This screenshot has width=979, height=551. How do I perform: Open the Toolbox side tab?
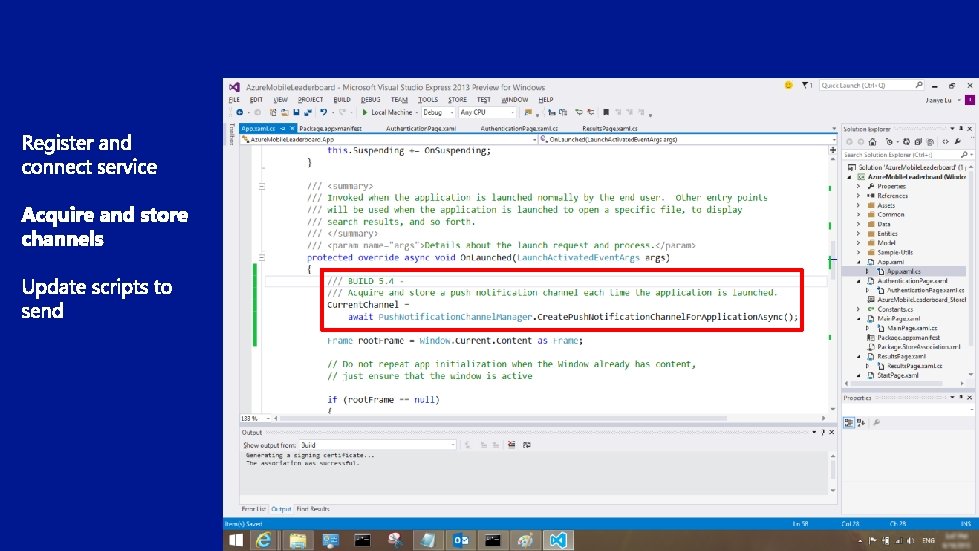232,134
